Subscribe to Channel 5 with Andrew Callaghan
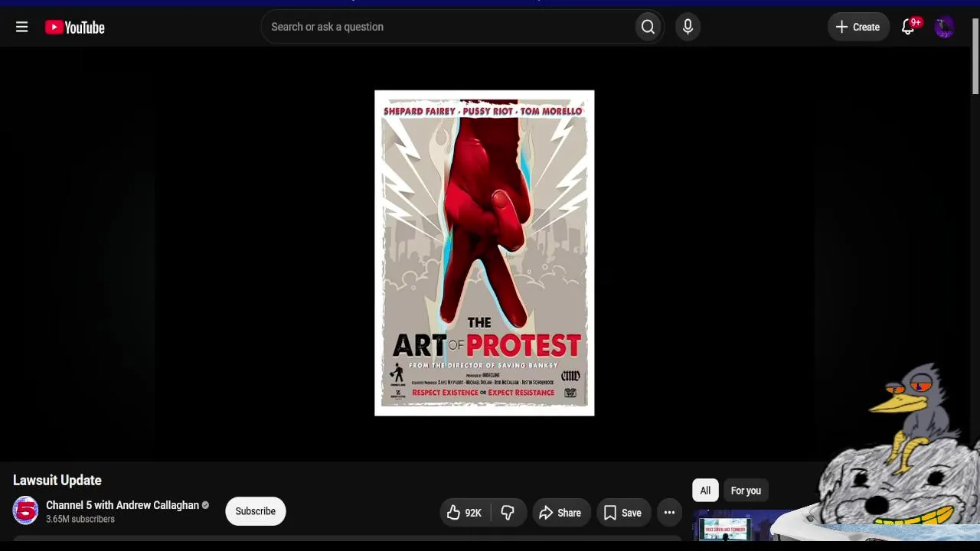Image resolution: width=980 pixels, height=551 pixels. point(256,511)
